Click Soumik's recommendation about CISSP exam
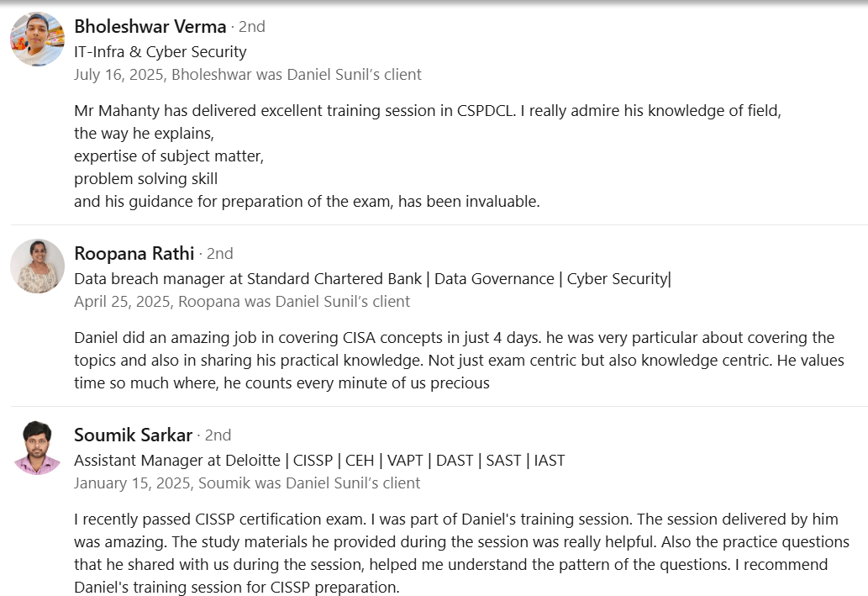The image size is (868, 596). tap(461, 553)
